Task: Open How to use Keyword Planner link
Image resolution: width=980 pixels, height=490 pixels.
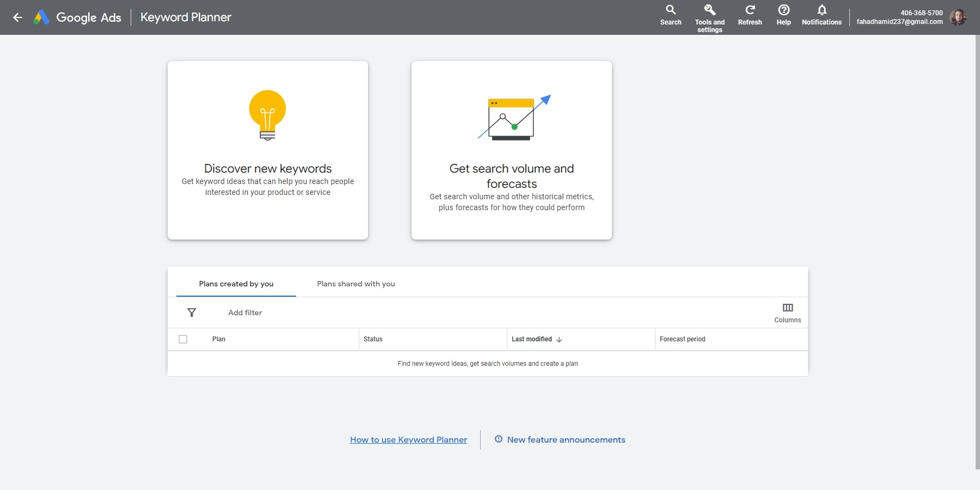Action: click(x=408, y=439)
